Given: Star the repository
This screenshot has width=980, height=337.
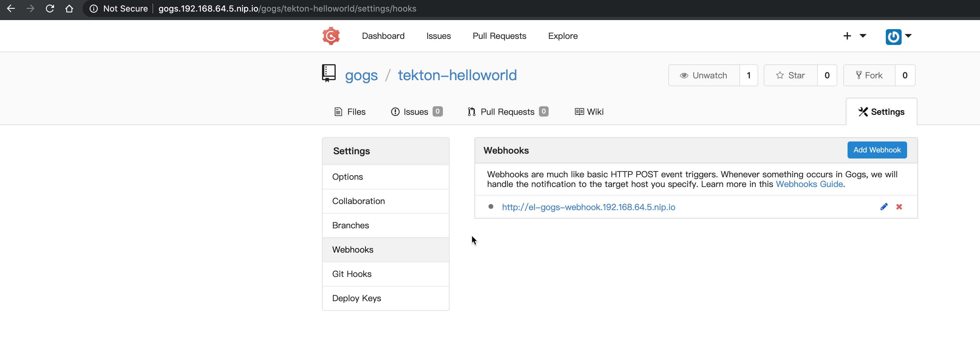Looking at the screenshot, I should tap(790, 75).
